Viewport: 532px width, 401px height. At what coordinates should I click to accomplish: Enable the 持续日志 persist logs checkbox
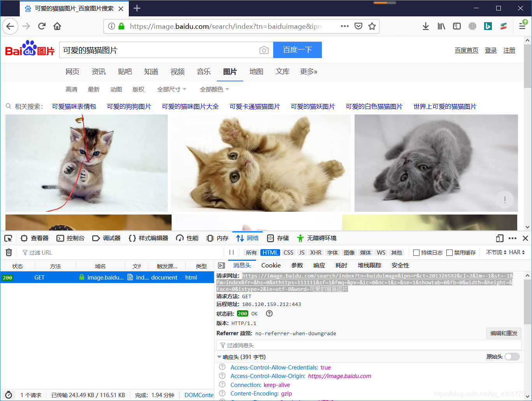pyautogui.click(x=416, y=253)
